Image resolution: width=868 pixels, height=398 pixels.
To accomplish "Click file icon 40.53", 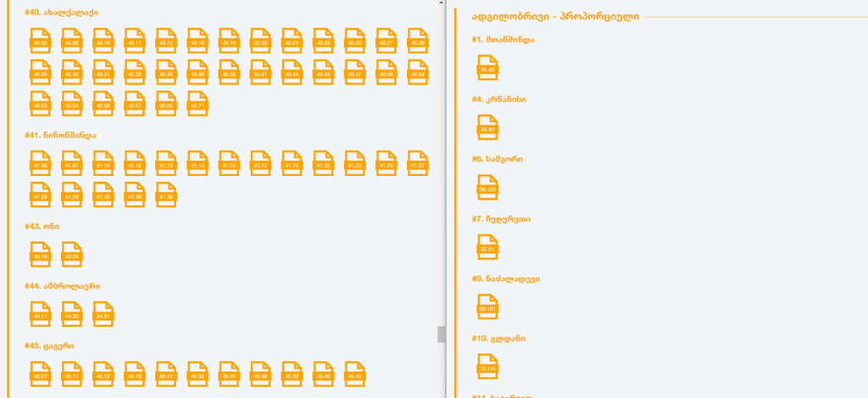I will (x=41, y=104).
